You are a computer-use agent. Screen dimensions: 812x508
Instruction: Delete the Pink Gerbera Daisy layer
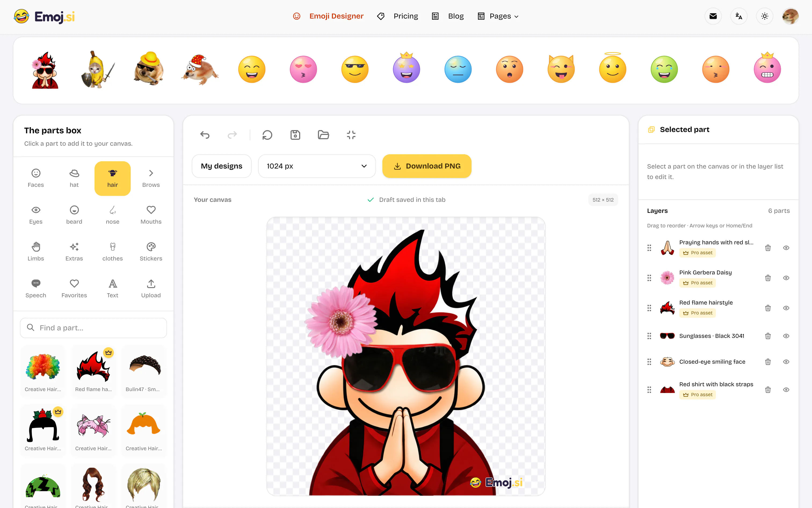768,278
